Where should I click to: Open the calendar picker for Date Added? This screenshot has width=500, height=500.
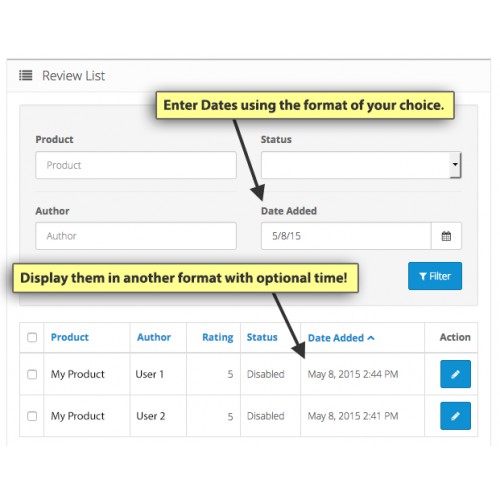tap(446, 236)
